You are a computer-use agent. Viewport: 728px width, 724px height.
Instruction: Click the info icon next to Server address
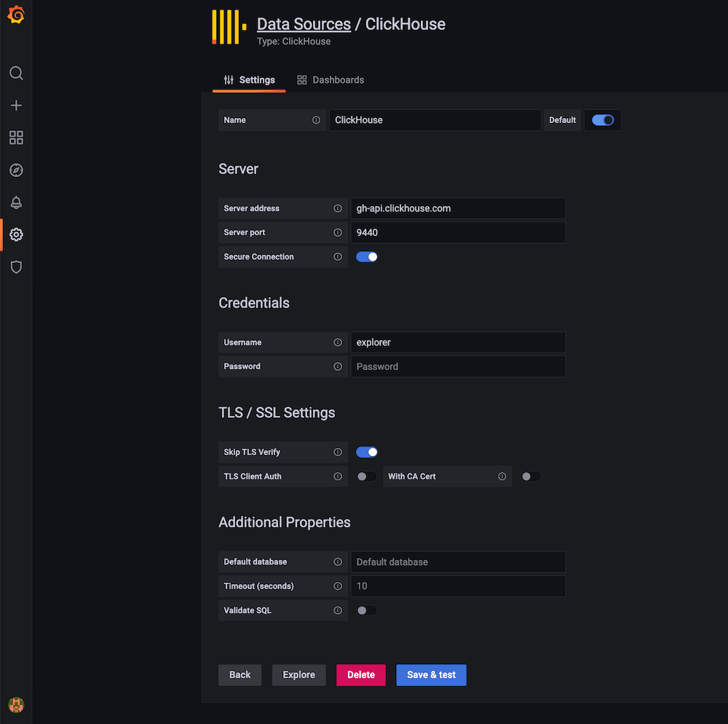click(338, 208)
